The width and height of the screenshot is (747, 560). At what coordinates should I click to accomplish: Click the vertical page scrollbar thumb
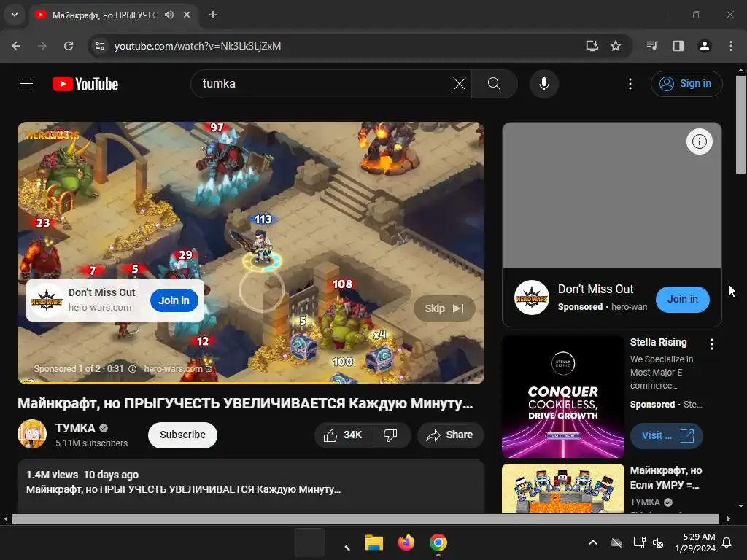pyautogui.click(x=741, y=125)
